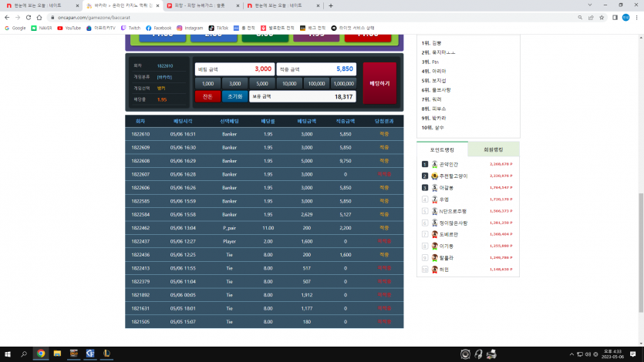
Task: Click payout 9,750 in the 1822608 row
Action: (346, 161)
